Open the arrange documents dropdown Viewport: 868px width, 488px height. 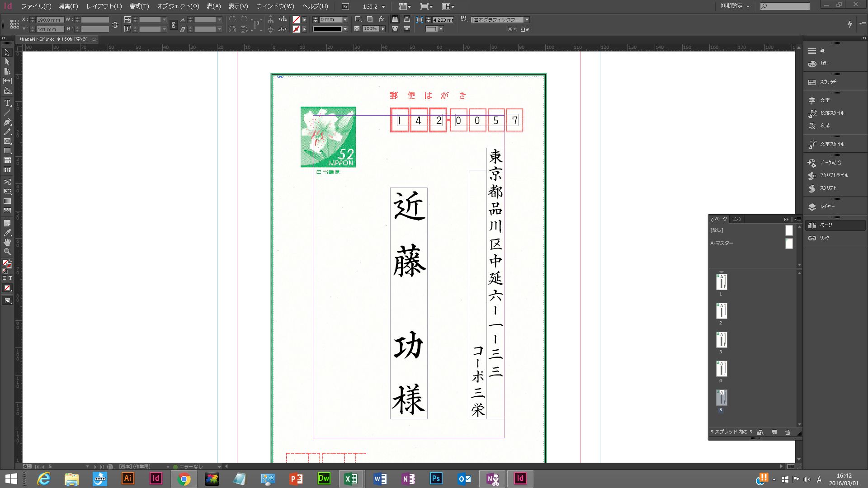click(x=448, y=7)
